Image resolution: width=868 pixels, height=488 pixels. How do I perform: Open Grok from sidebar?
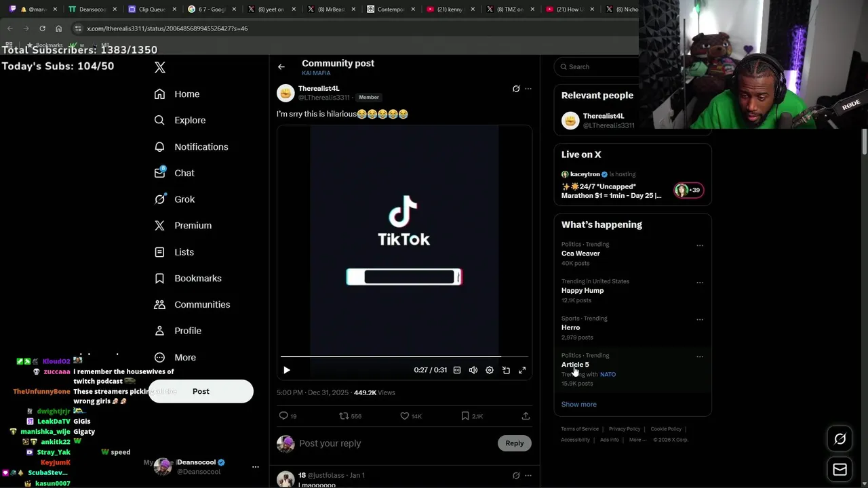[x=174, y=199]
